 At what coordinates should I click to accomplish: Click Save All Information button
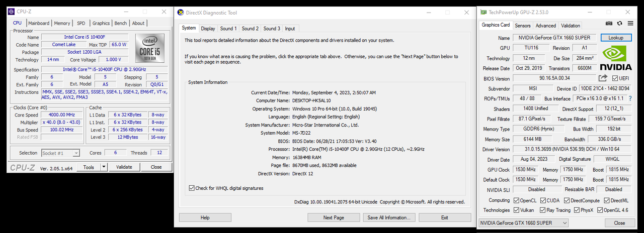(388, 217)
